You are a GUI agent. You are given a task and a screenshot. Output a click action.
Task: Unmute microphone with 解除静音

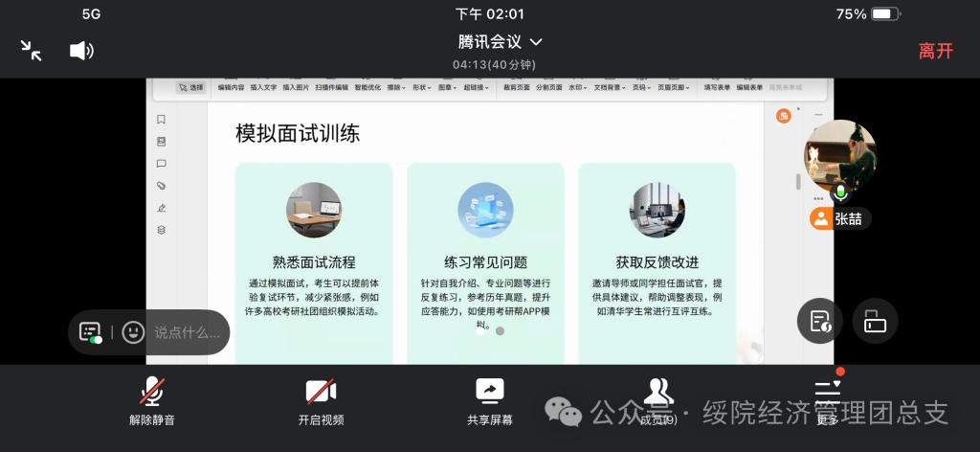pyautogui.click(x=152, y=399)
